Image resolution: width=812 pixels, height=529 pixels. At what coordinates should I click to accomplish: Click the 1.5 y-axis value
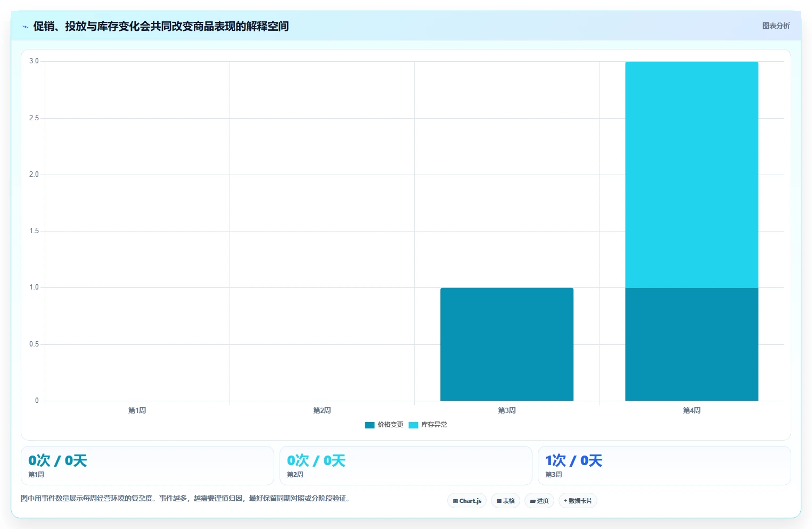(34, 231)
